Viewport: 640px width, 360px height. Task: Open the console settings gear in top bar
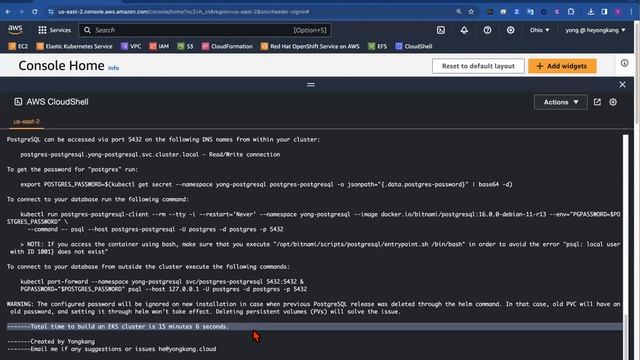pos(511,30)
